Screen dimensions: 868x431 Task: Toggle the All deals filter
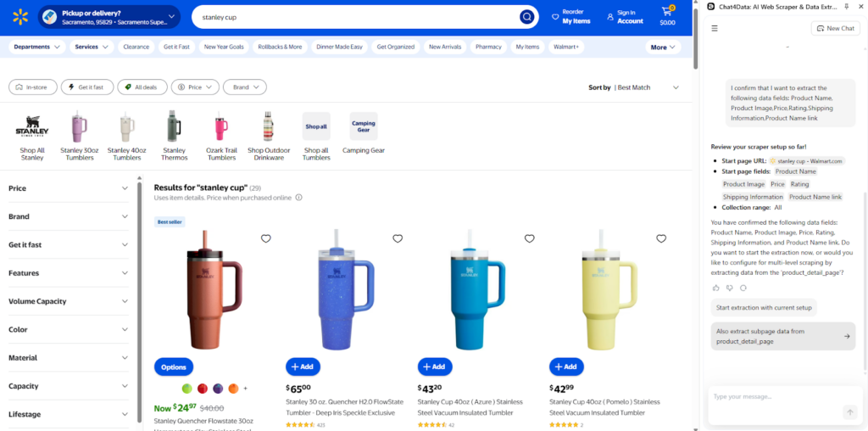pos(142,87)
